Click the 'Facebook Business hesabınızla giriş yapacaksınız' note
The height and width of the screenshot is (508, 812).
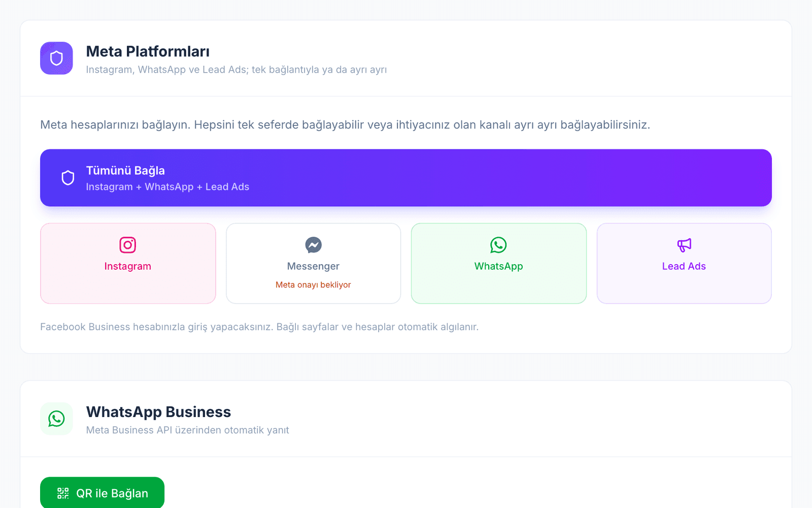tap(259, 327)
